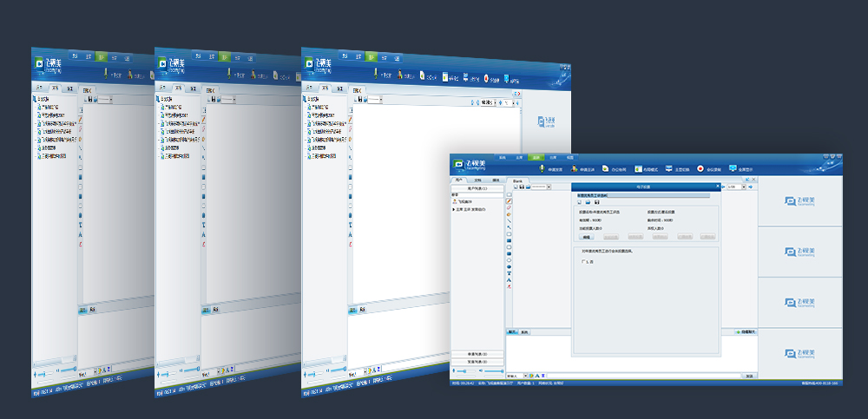Expand the tree item below the user entry
The width and height of the screenshot is (868, 419).
pyautogui.click(x=454, y=209)
